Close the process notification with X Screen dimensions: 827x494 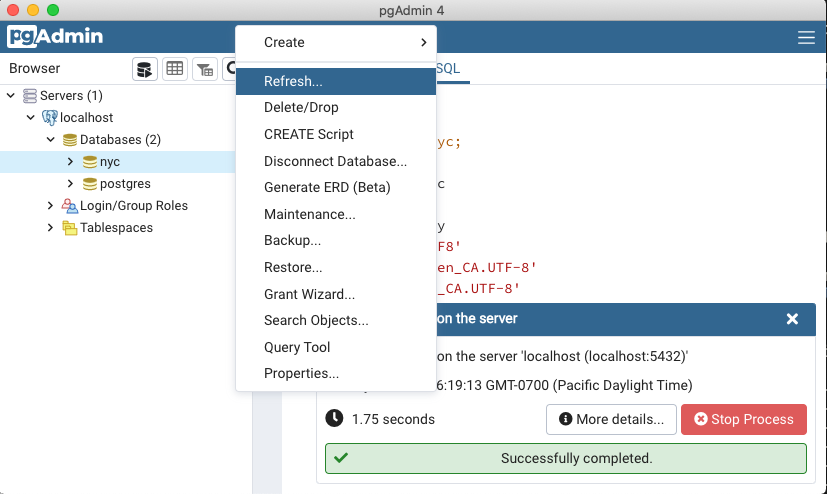coord(792,319)
